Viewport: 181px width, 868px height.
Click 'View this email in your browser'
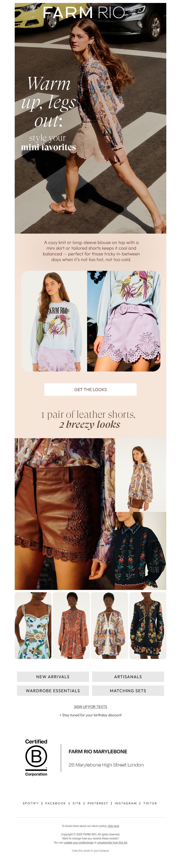pos(90,851)
